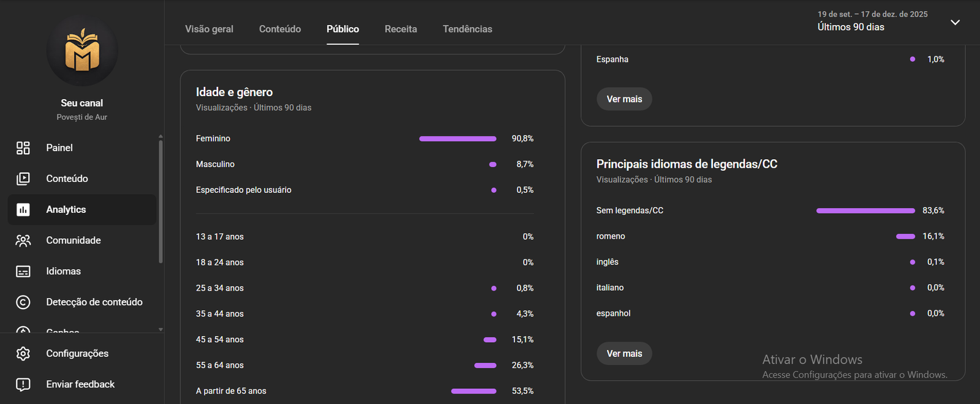Select the Tendências tab

point(467,29)
